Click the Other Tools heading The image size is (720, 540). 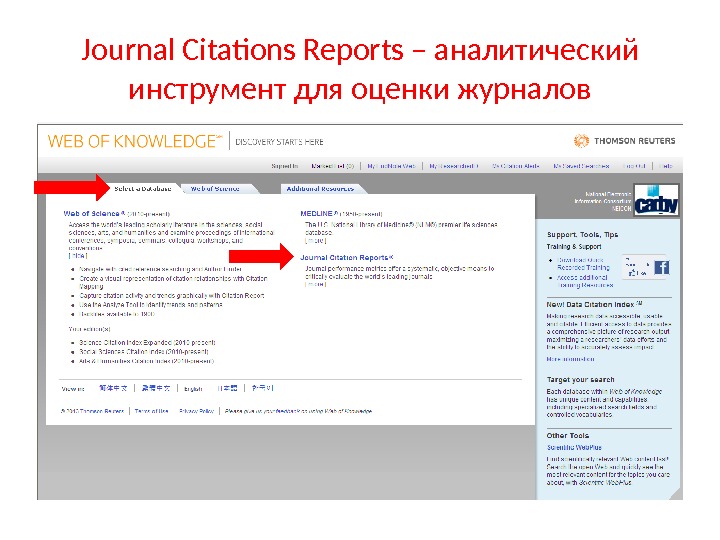pos(568,436)
